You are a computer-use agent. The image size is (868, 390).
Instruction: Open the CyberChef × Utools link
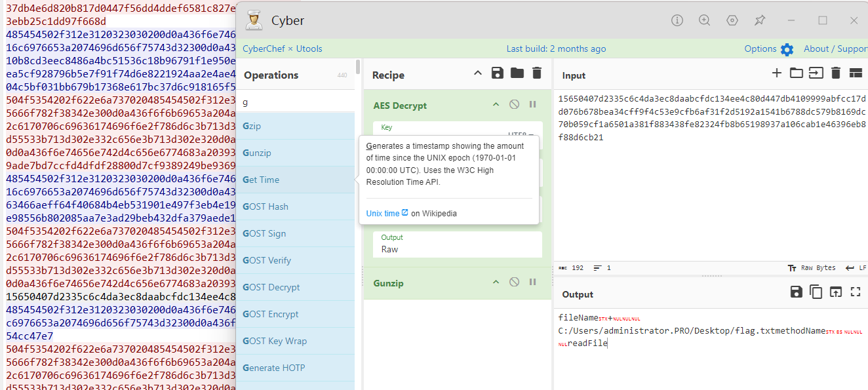click(283, 49)
